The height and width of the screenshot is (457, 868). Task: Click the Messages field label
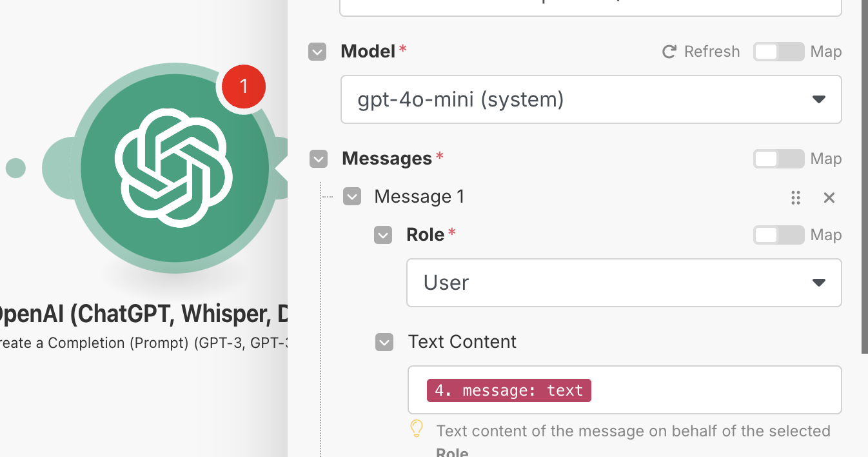click(x=387, y=158)
